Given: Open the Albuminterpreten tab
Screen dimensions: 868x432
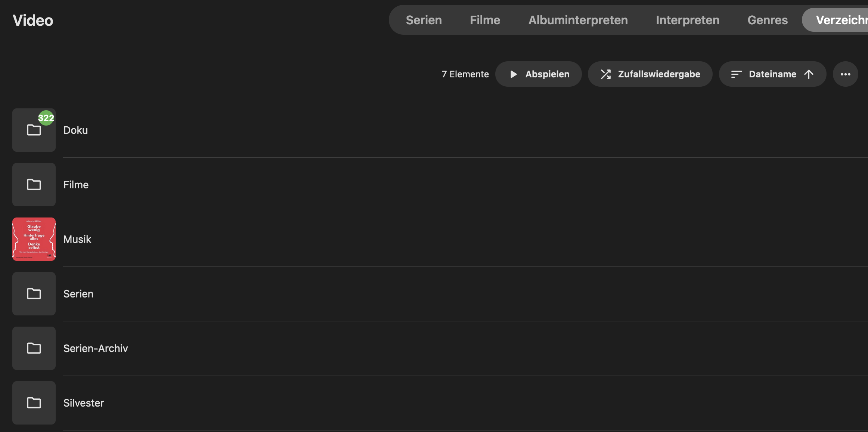Looking at the screenshot, I should click(578, 20).
